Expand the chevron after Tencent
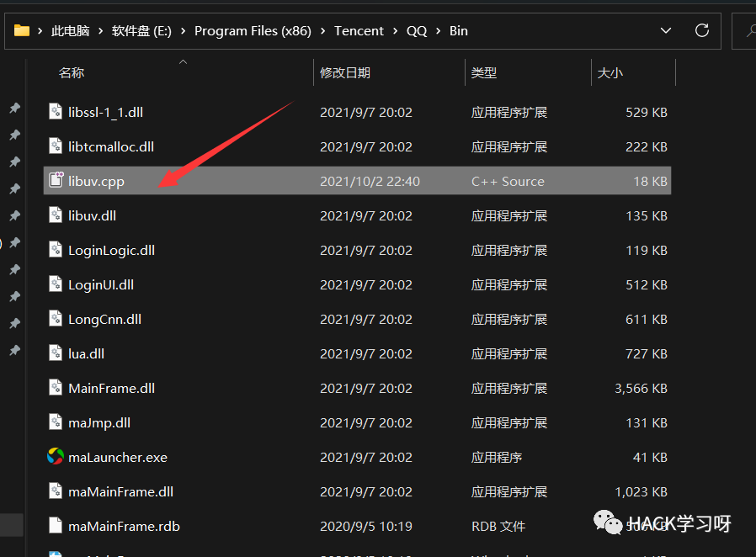The width and height of the screenshot is (756, 557). 396,31
